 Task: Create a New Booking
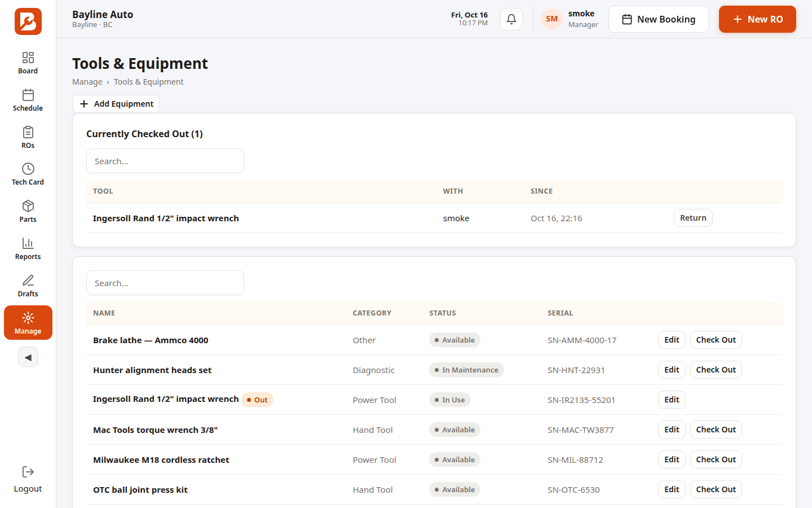click(x=659, y=19)
